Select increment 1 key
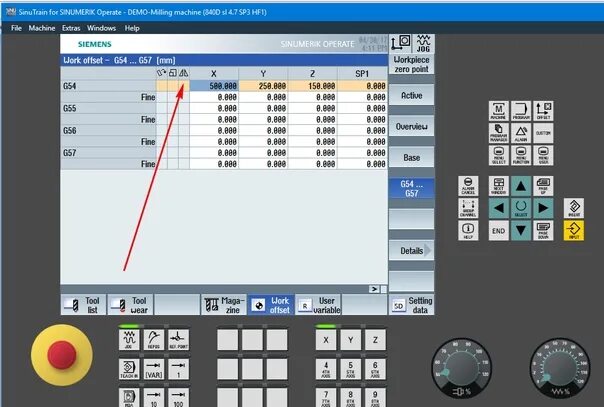 coord(178,369)
